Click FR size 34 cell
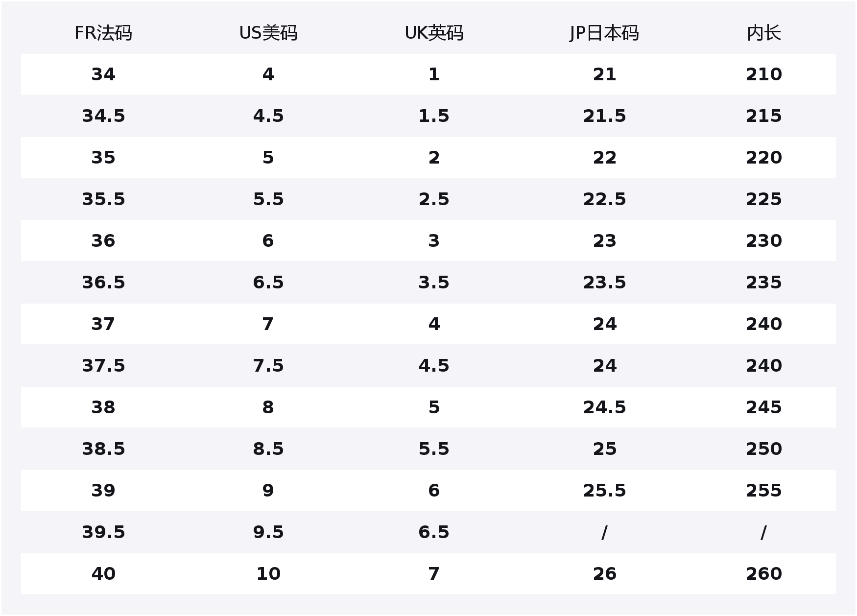This screenshot has height=616, width=857. pos(103,74)
